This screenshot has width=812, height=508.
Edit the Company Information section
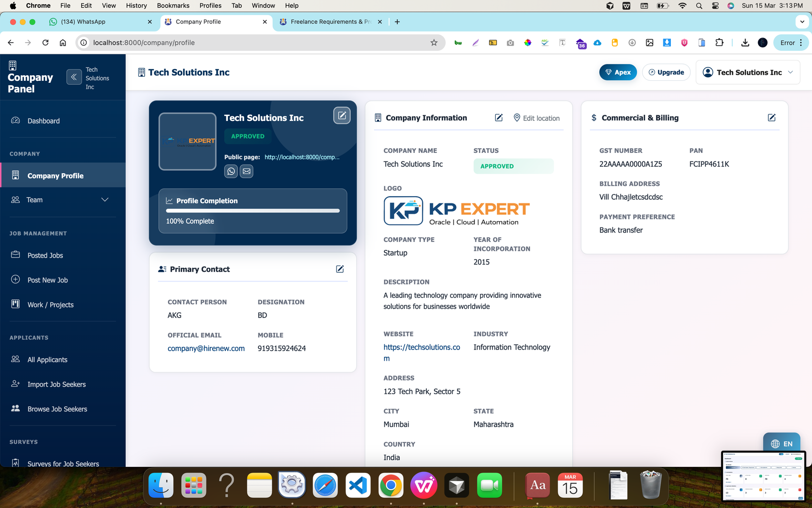(x=499, y=118)
